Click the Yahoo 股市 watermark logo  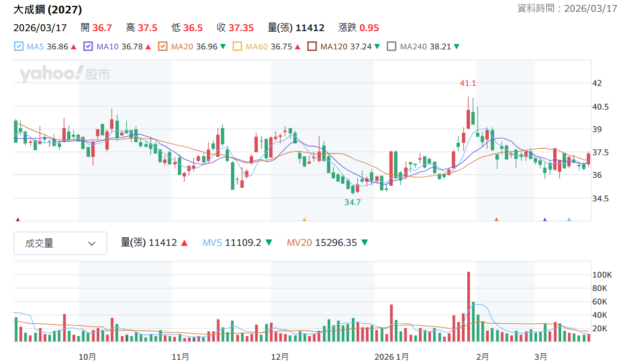pyautogui.click(x=64, y=74)
